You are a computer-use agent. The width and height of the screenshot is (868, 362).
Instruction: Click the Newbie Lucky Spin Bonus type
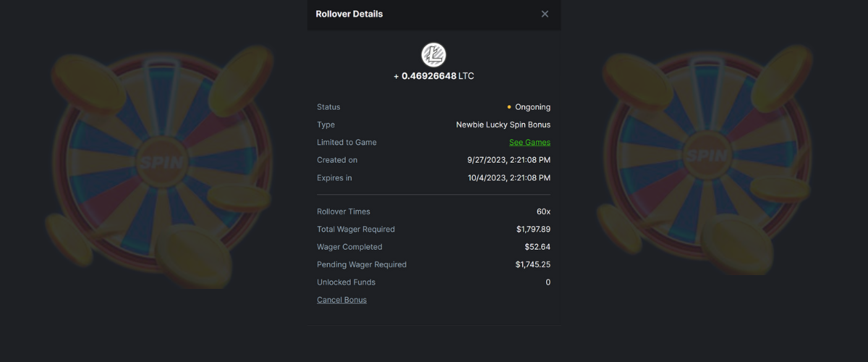pyautogui.click(x=503, y=125)
